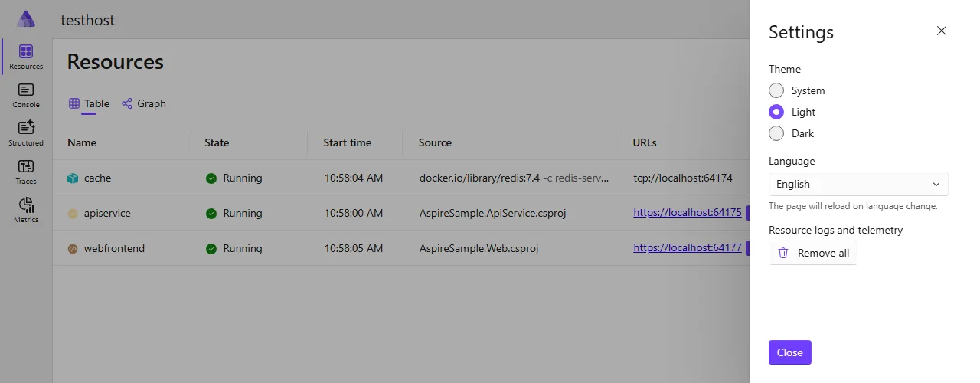Image resolution: width=980 pixels, height=383 pixels.
Task: Click the URLs column header
Action: pos(645,142)
